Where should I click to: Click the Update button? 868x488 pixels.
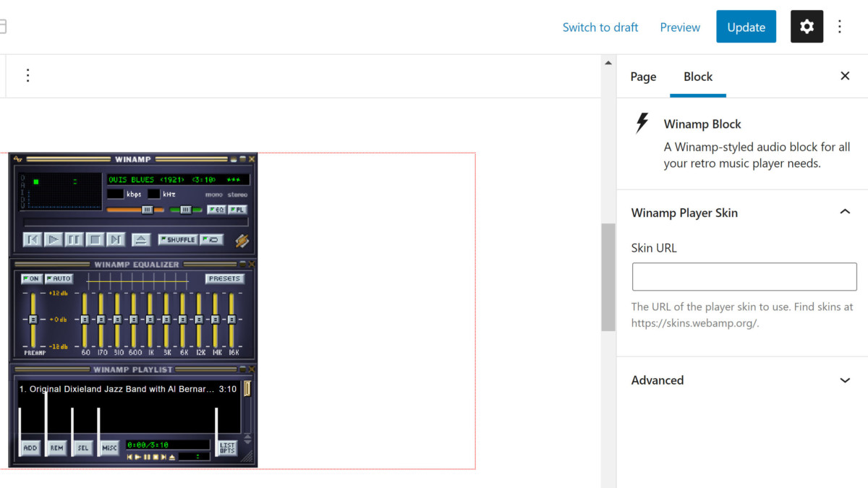(746, 27)
